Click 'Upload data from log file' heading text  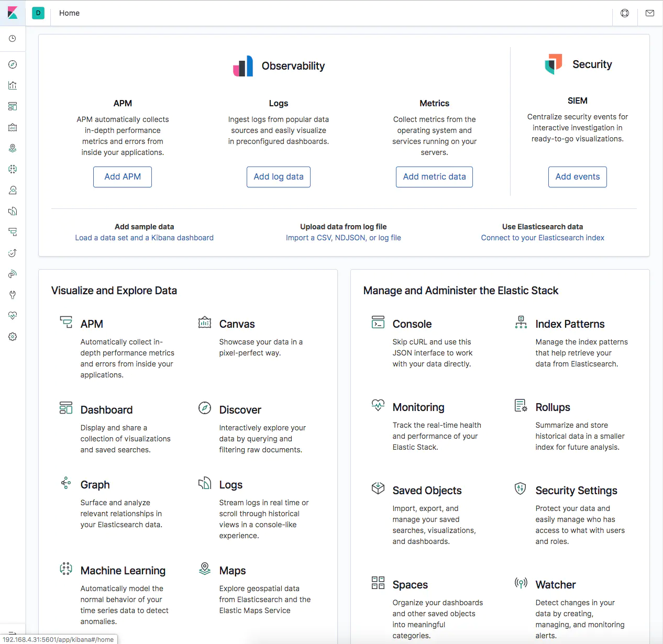coord(344,227)
